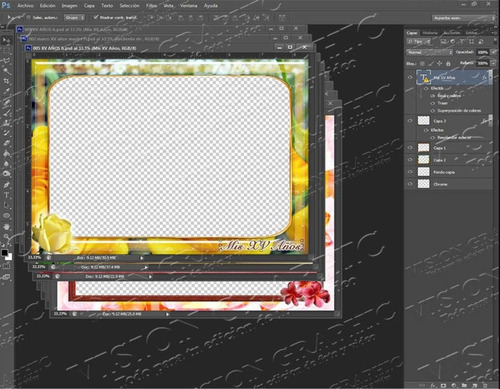Hide the Fondo copia layer
The height and width of the screenshot is (389, 500).
[x=410, y=172]
